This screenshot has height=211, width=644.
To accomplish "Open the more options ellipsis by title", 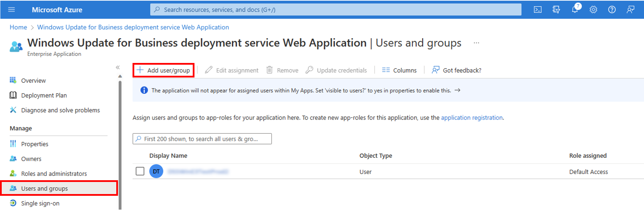I will (477, 43).
